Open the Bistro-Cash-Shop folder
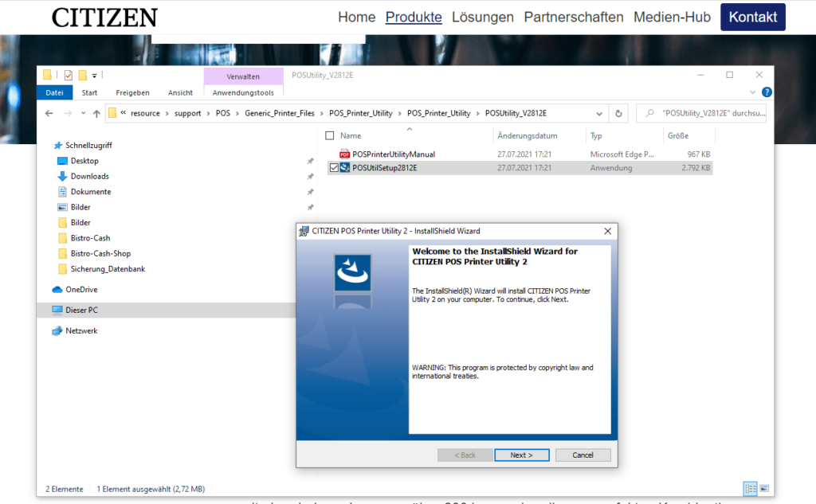 point(100,254)
